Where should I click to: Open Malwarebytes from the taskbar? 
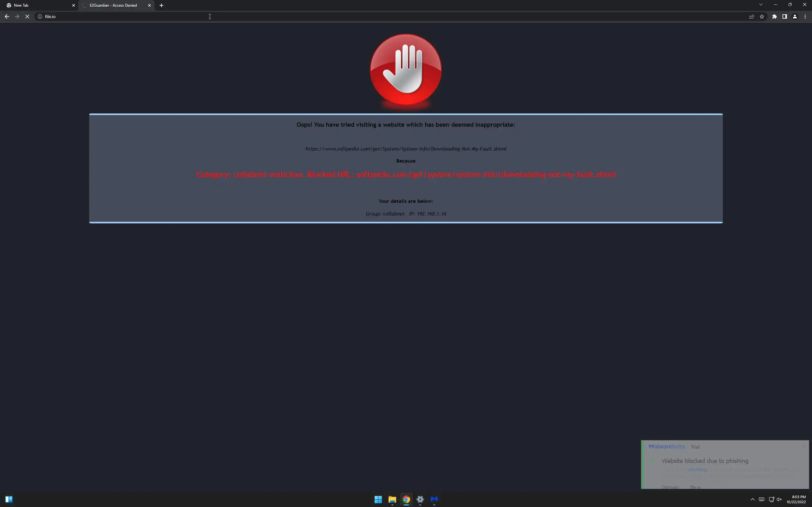434,499
